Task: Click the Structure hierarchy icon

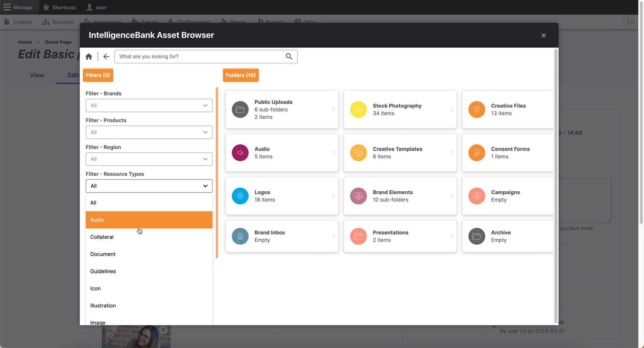Action: point(46,22)
